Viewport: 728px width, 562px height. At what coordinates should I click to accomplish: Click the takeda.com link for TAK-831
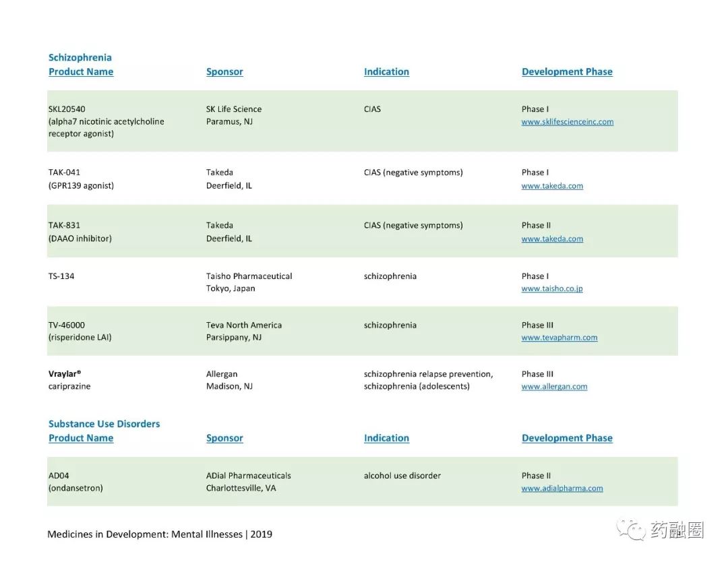(552, 239)
